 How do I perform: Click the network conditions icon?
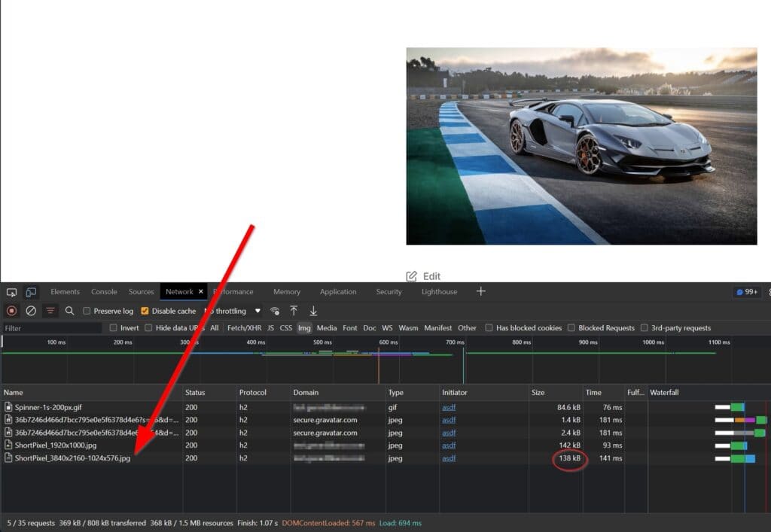pyautogui.click(x=276, y=310)
